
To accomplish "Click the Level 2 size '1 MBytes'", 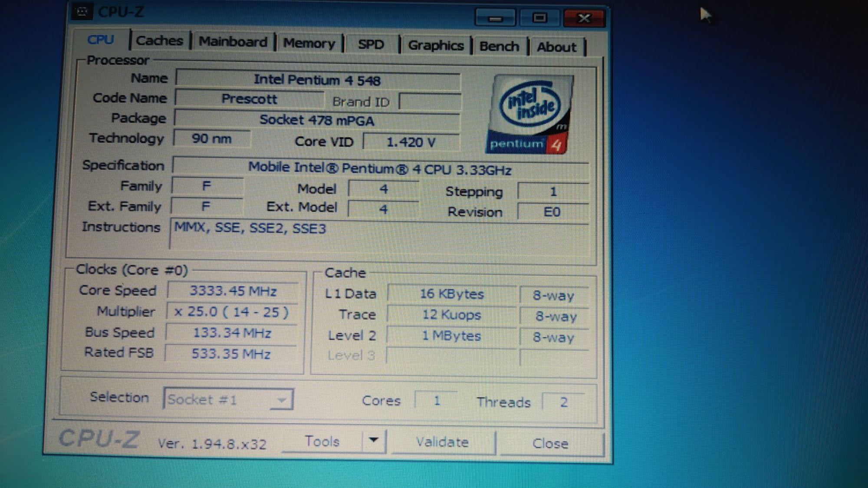I will tap(452, 336).
